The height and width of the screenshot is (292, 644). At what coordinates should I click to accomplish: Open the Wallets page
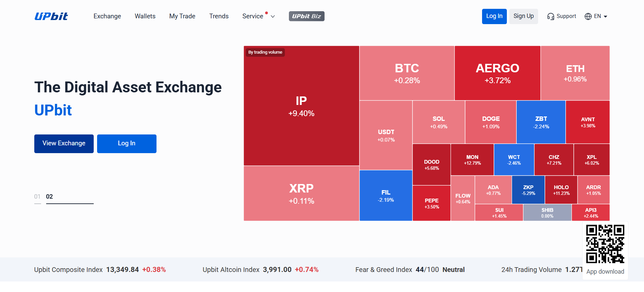[145, 16]
